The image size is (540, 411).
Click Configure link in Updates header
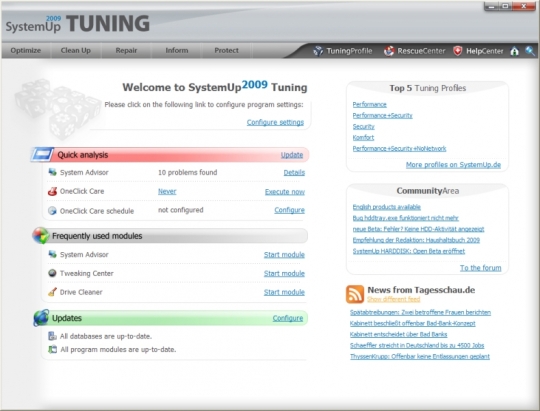click(x=288, y=318)
